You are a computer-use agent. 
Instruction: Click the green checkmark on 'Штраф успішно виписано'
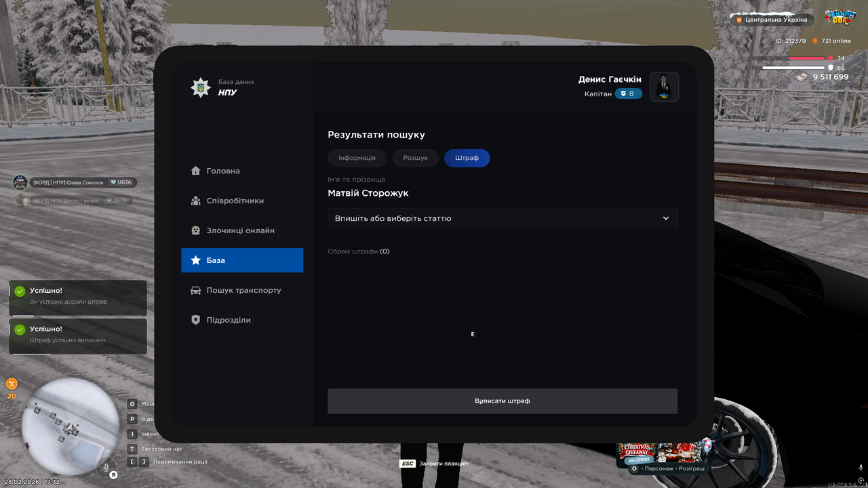pyautogui.click(x=20, y=329)
